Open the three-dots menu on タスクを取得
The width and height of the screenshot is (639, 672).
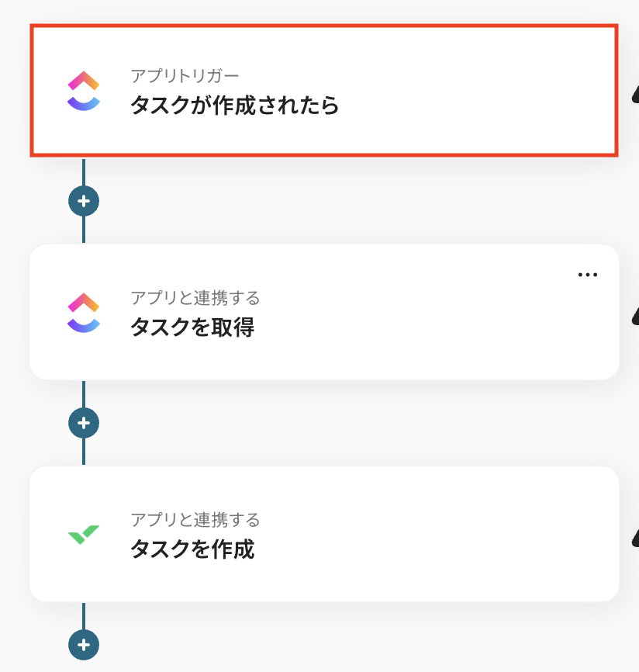pos(588,275)
